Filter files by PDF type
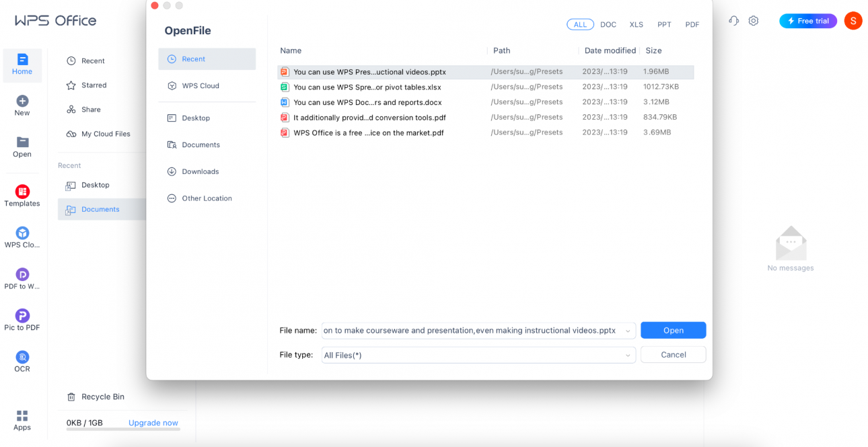 click(692, 24)
